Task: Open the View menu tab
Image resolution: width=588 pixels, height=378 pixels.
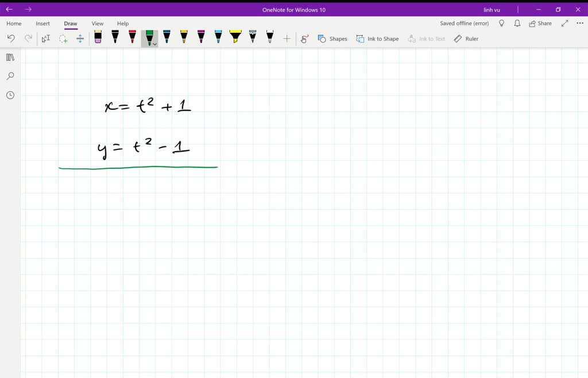Action: (x=97, y=23)
